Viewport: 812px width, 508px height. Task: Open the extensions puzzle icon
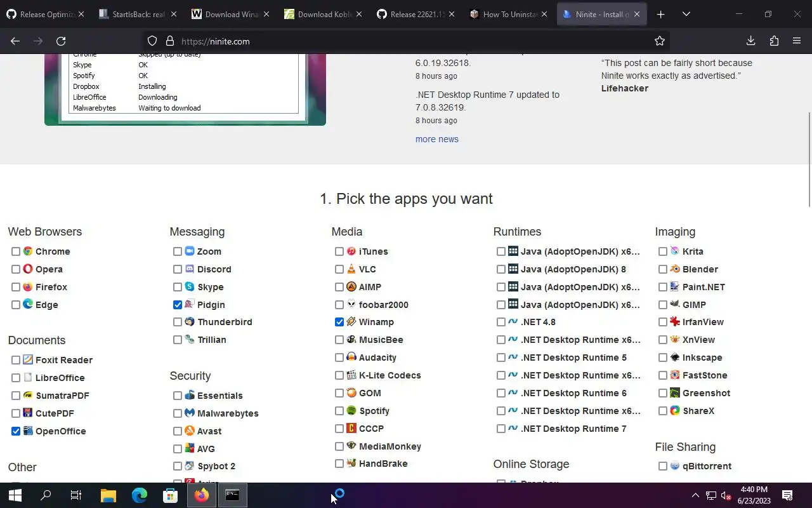[x=774, y=41]
